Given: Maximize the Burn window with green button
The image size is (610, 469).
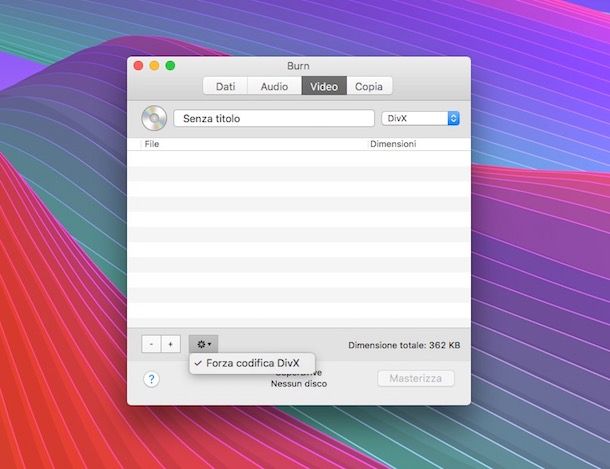Looking at the screenshot, I should click(x=170, y=66).
